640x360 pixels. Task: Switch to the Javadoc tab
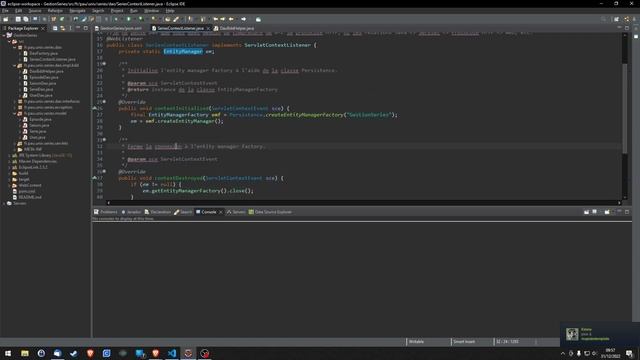pyautogui.click(x=131, y=212)
